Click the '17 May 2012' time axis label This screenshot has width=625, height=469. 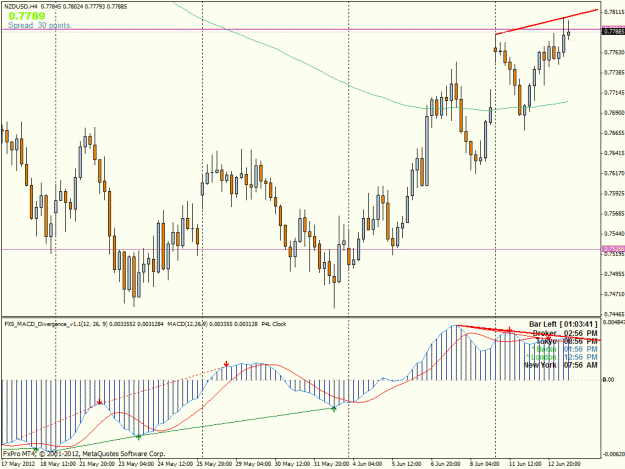18,464
